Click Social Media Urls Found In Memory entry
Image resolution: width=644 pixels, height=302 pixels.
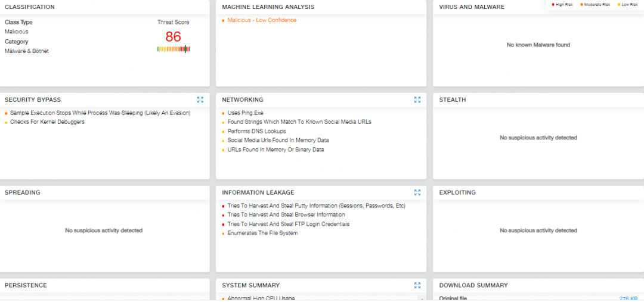click(x=278, y=141)
